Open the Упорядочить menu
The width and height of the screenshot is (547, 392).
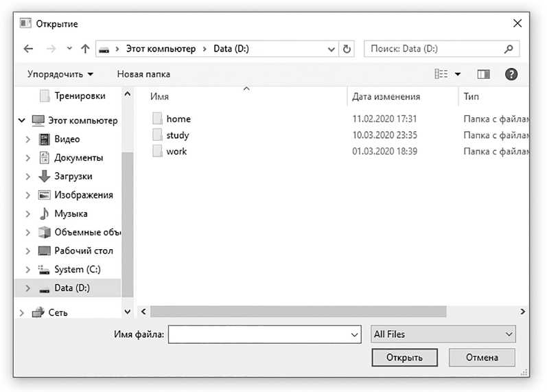pos(60,74)
